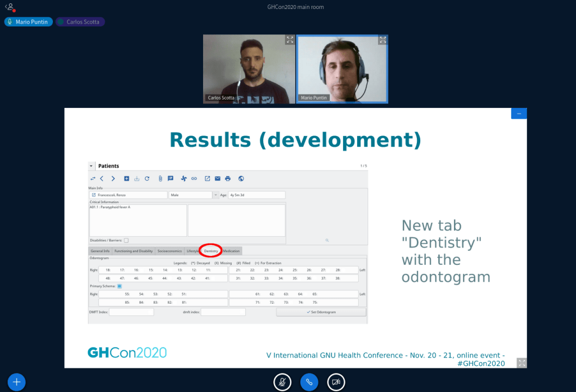Click the DMFT Index input field
576x392 pixels.
point(131,312)
